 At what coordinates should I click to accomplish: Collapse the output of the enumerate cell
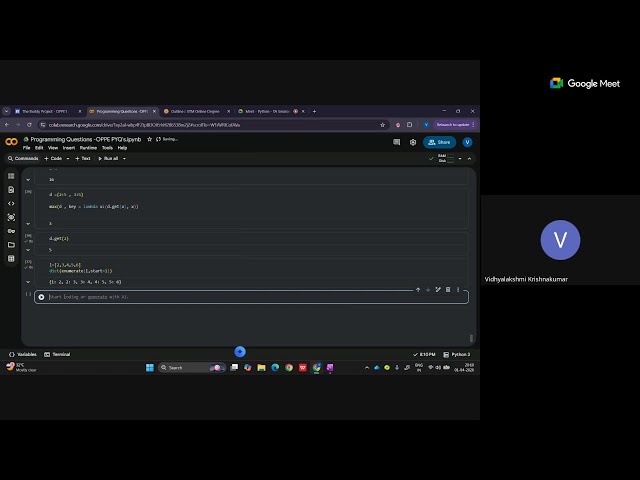[x=28, y=282]
